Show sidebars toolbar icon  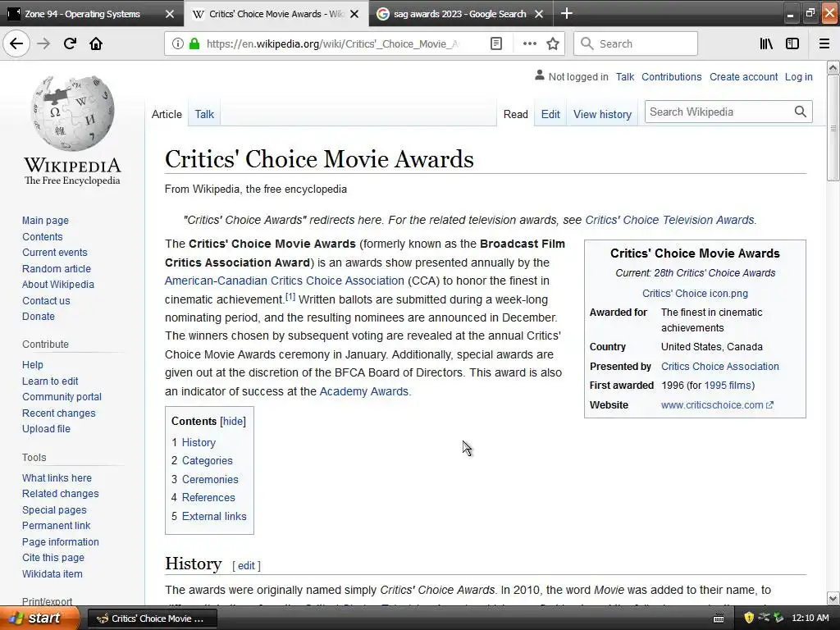[x=792, y=43]
